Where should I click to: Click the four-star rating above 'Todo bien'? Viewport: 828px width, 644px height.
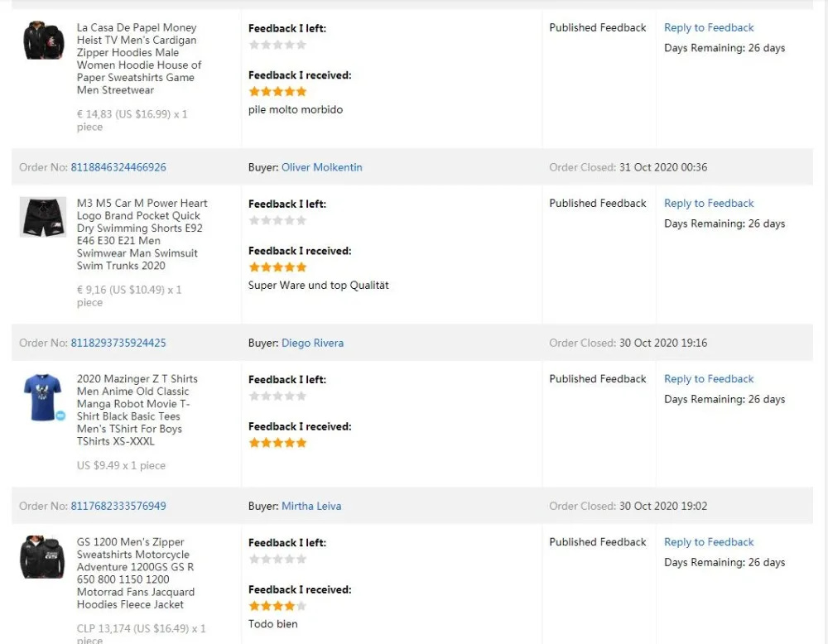click(277, 606)
